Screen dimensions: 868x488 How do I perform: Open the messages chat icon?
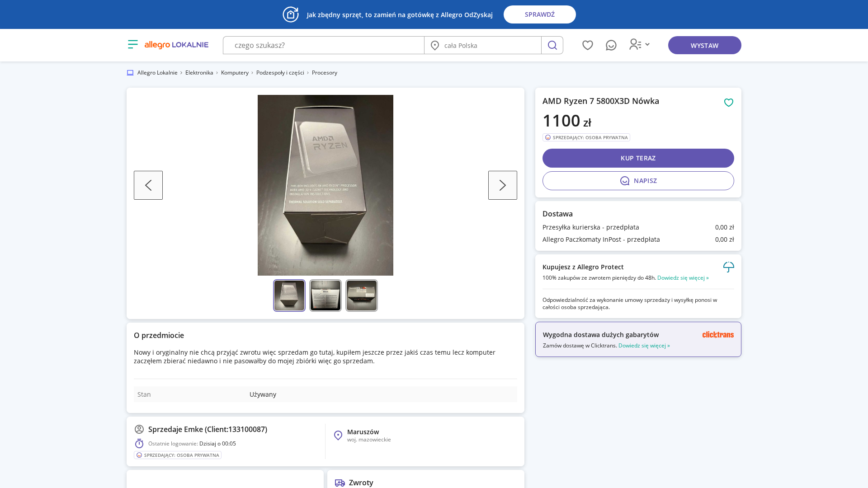[x=611, y=45]
